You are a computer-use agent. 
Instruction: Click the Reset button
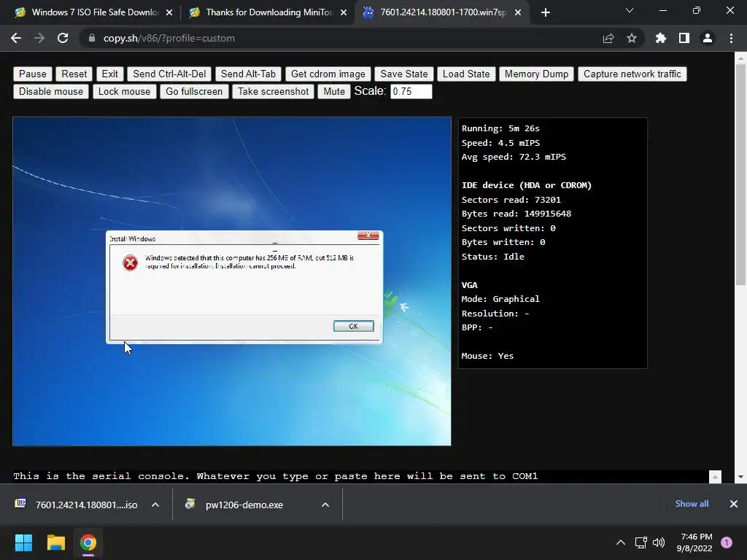click(74, 74)
